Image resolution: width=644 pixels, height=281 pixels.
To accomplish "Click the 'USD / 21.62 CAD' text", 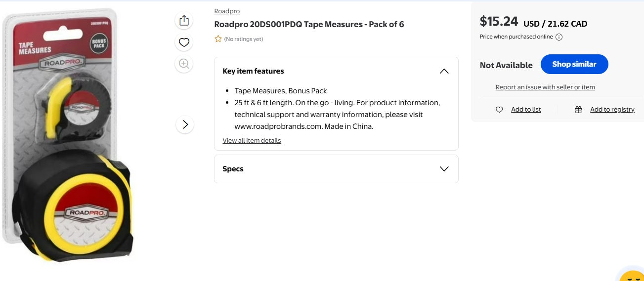I will coord(555,24).
